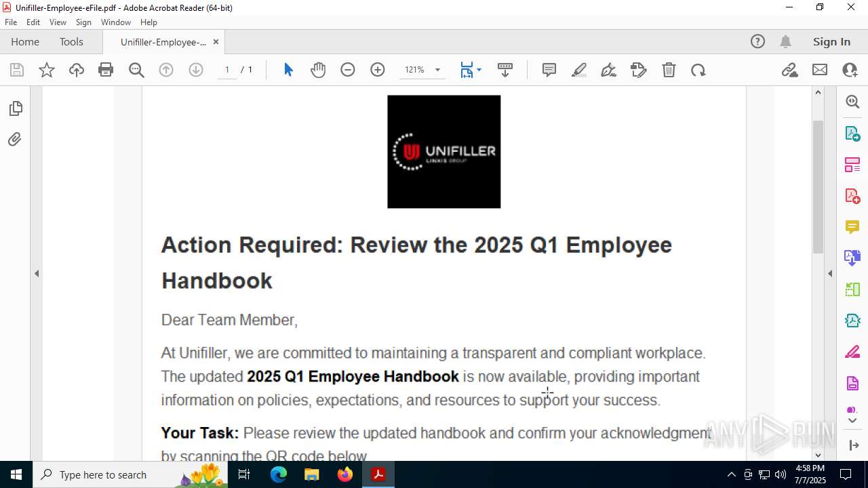Open the attachments panel
This screenshot has height=488, width=868.
coord(15,140)
